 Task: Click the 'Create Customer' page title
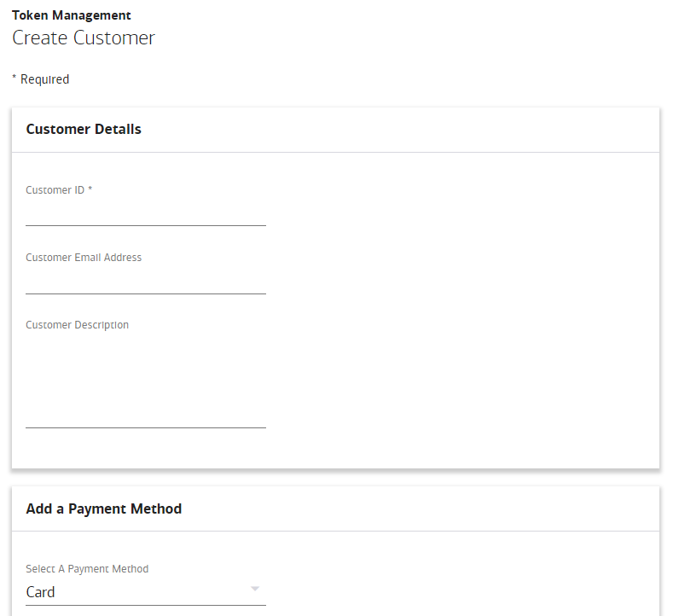pos(84,38)
